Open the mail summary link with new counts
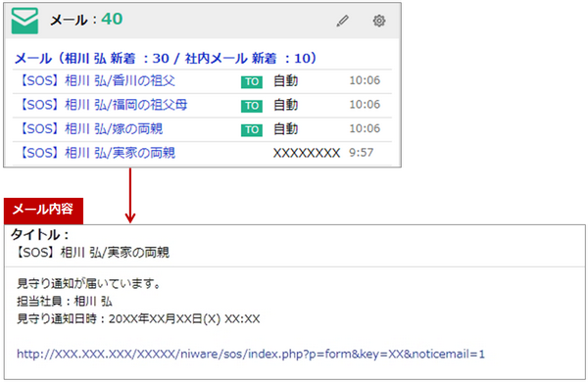The image size is (588, 382). 166,58
